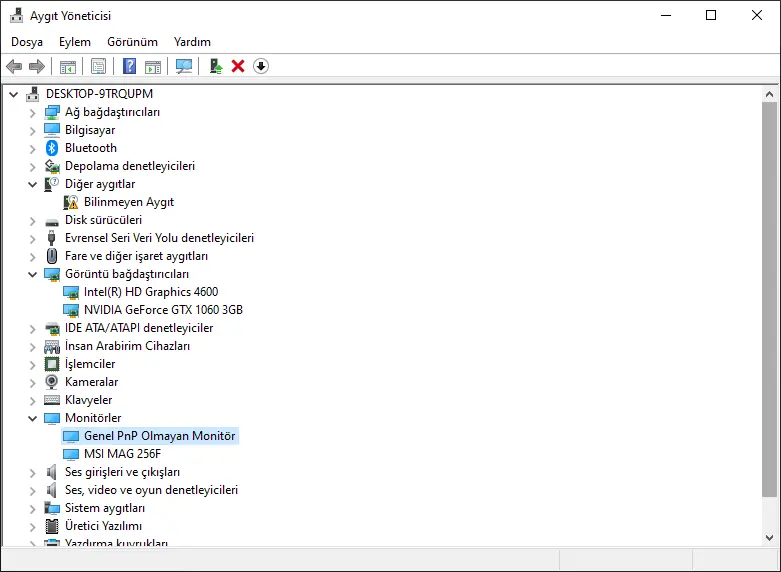
Task: Click the vertical scrollbar thumb
Action: pos(770,299)
